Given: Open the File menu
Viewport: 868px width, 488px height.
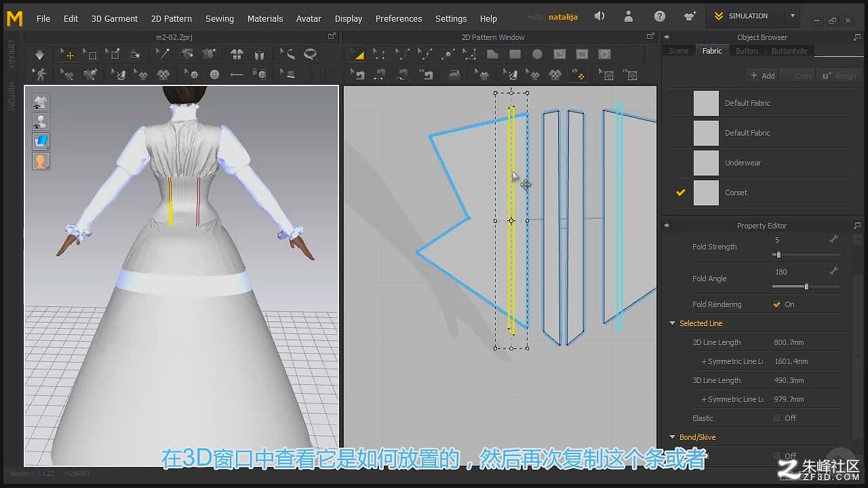Looking at the screenshot, I should point(43,18).
